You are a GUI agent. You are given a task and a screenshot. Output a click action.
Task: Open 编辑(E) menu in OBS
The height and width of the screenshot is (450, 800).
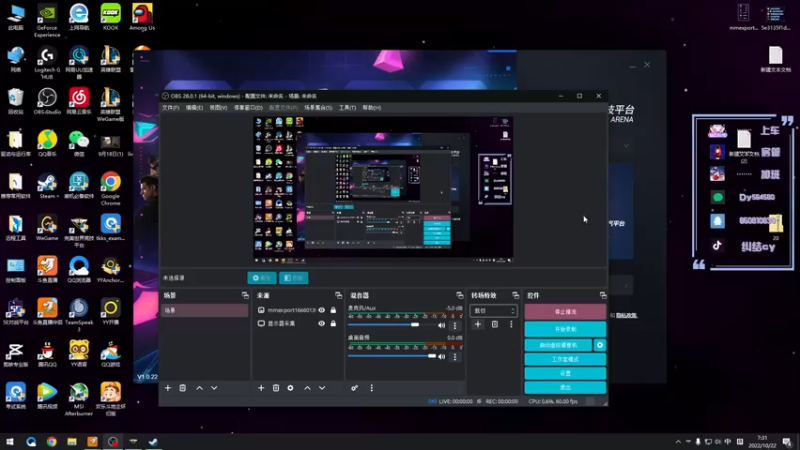[194, 108]
